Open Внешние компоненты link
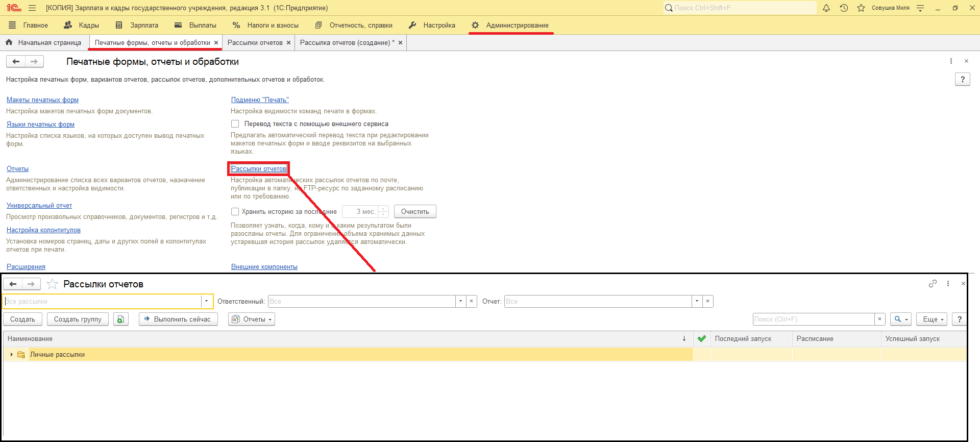The height and width of the screenshot is (442, 980). point(264,267)
